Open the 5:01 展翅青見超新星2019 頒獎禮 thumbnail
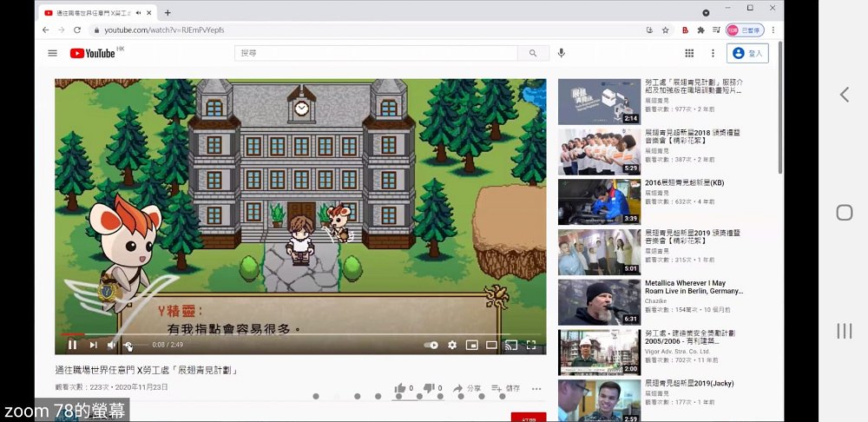 coord(599,252)
